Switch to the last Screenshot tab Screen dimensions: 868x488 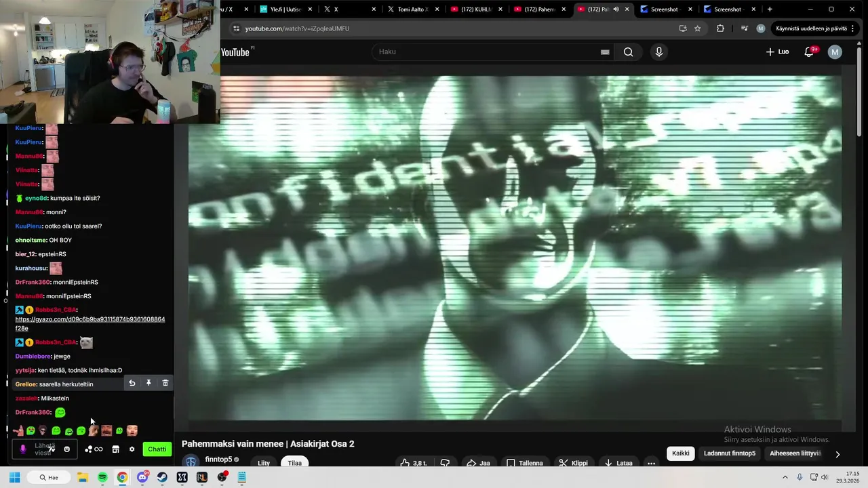click(x=729, y=9)
